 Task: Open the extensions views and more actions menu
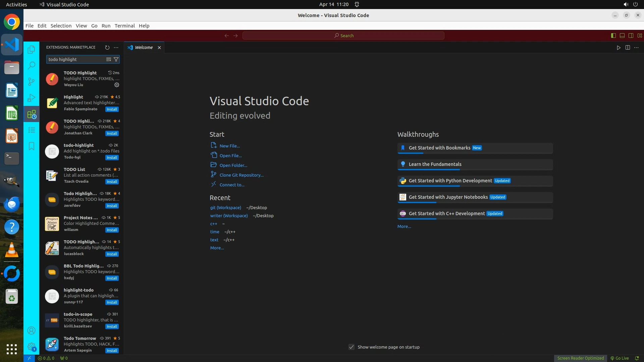116,48
